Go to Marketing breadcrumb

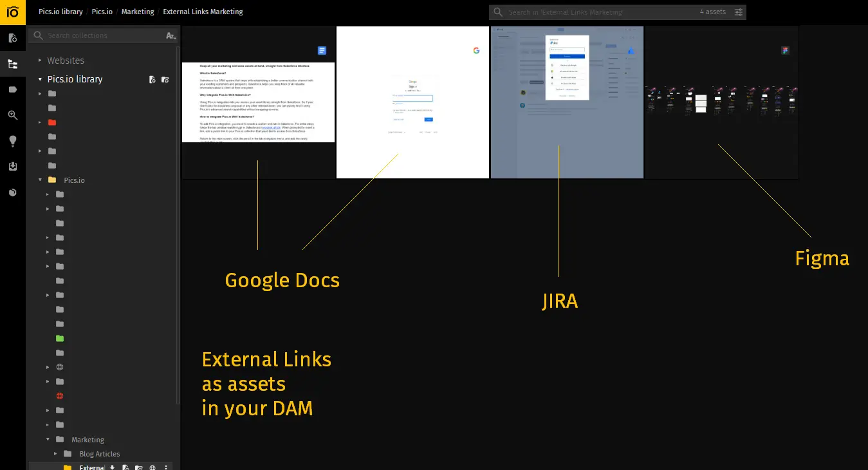tap(138, 12)
